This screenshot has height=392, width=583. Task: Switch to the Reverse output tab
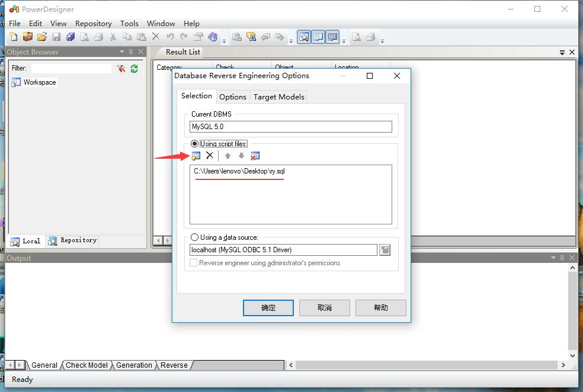(x=174, y=365)
